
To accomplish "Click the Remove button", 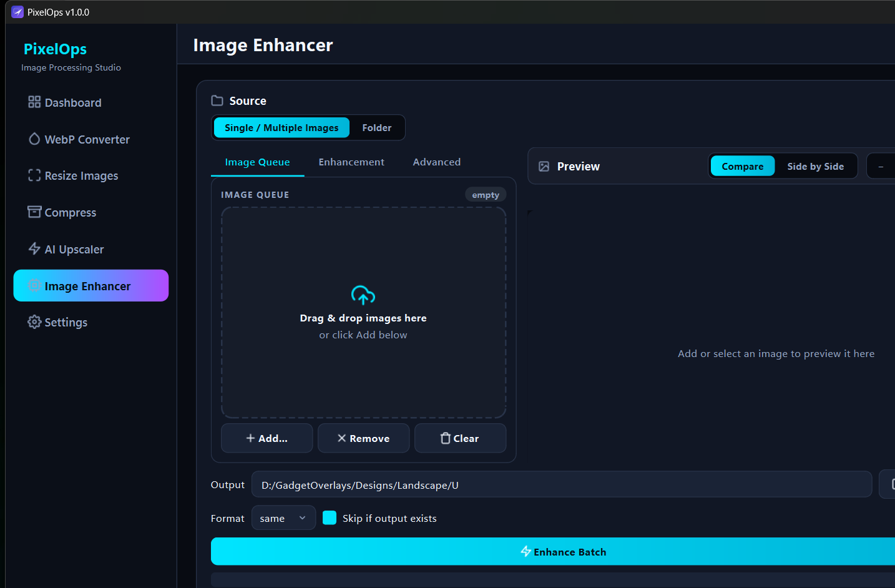I will coord(363,438).
